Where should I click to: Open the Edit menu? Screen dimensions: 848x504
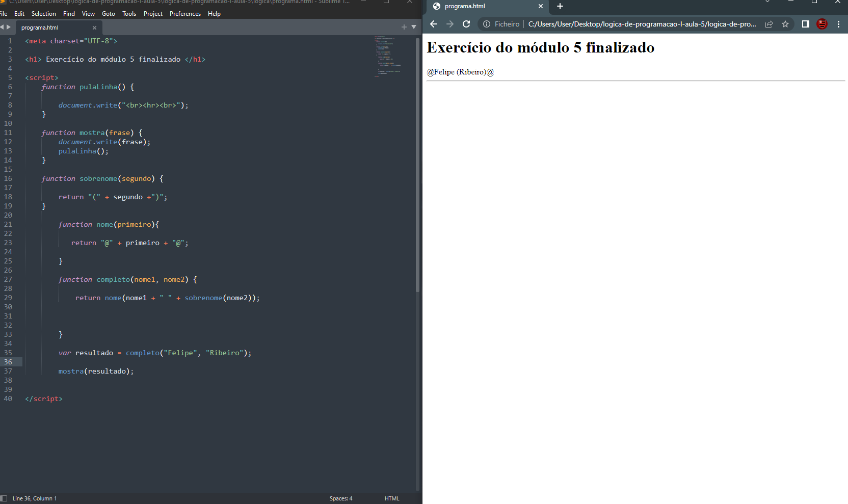pos(19,14)
